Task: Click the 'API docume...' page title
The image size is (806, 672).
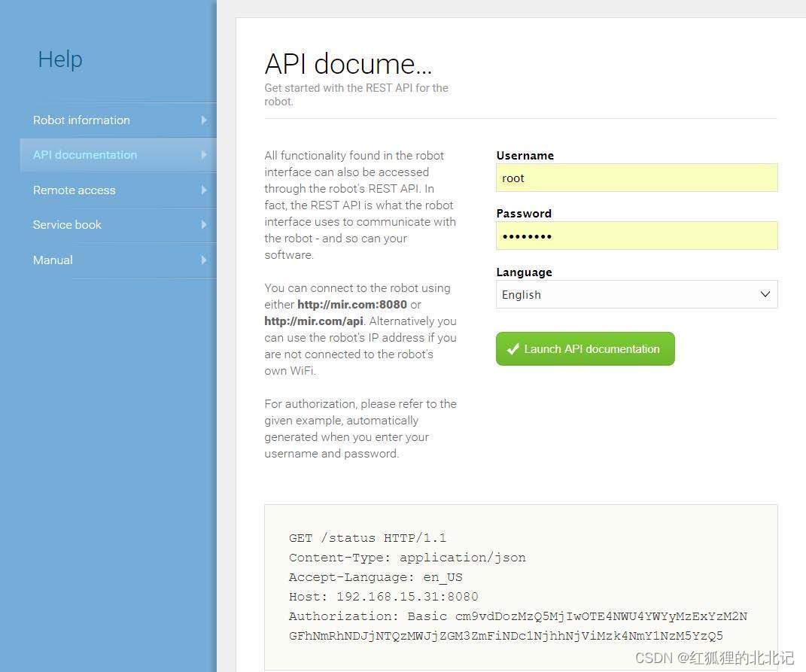Action: pyautogui.click(x=348, y=64)
